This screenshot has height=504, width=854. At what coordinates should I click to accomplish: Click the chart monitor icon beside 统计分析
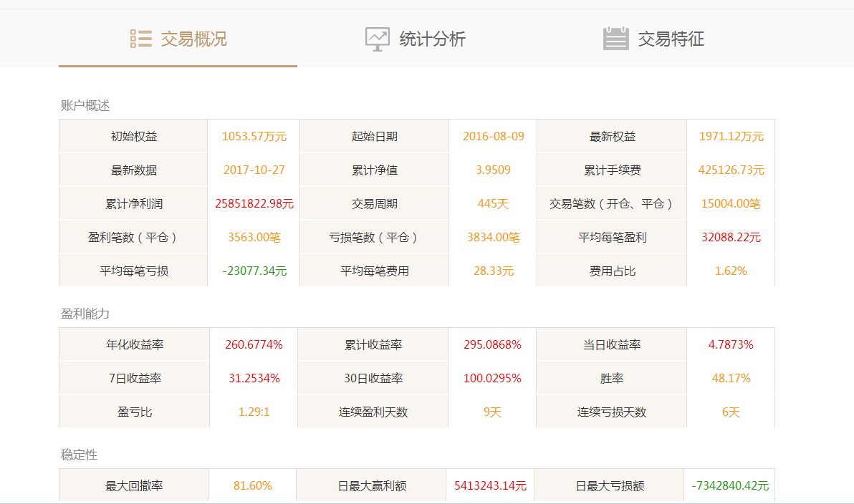coord(377,39)
